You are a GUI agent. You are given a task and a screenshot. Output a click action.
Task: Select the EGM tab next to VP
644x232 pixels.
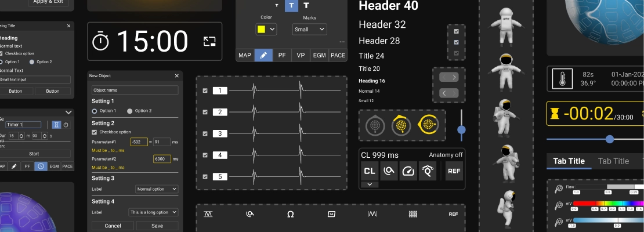319,55
